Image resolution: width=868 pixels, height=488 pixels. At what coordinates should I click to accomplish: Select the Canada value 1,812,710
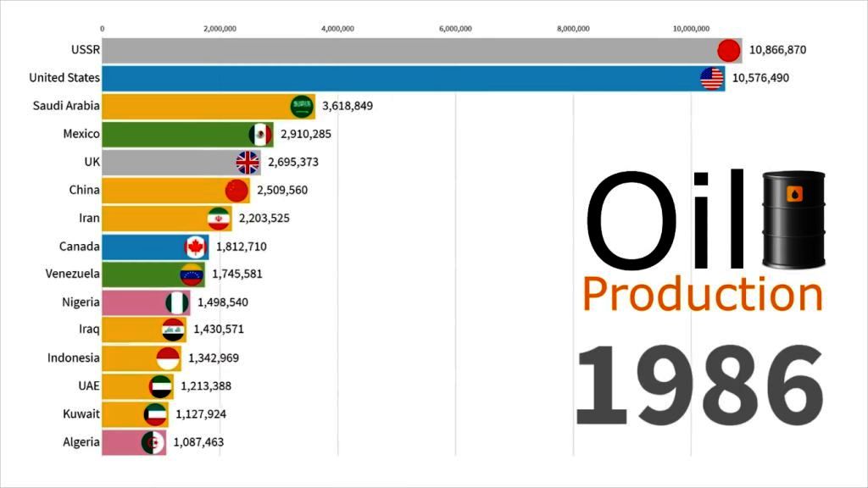(242, 247)
